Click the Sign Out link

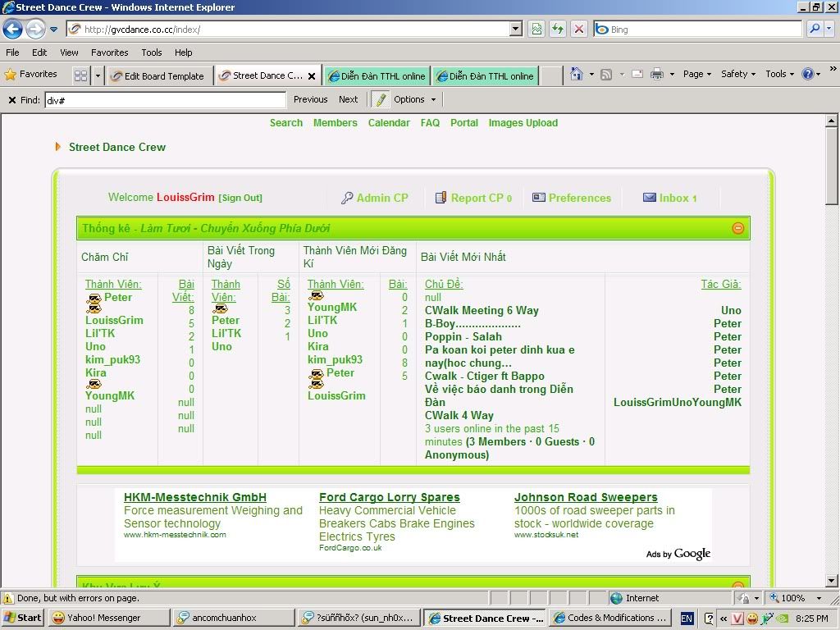pyautogui.click(x=240, y=198)
